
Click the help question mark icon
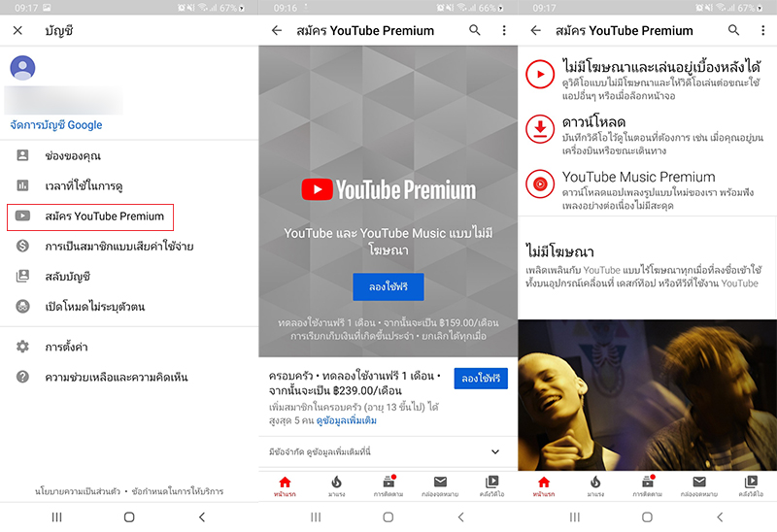22,377
